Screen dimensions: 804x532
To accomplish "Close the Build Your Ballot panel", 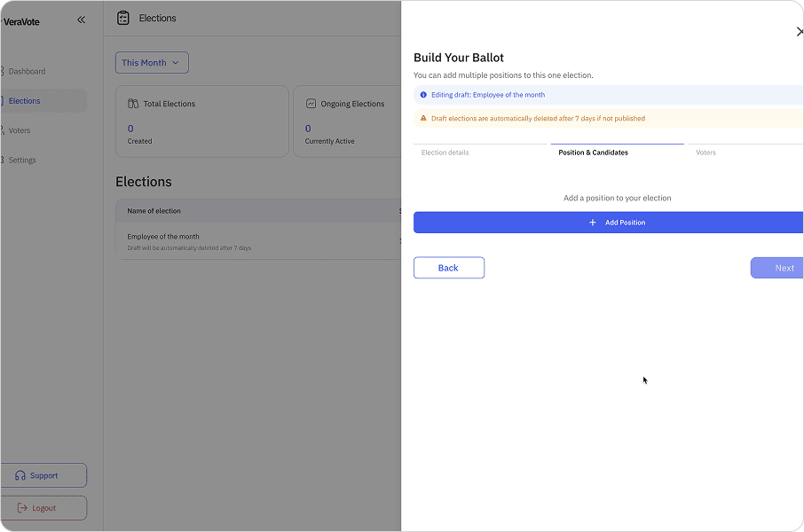I will (x=799, y=32).
